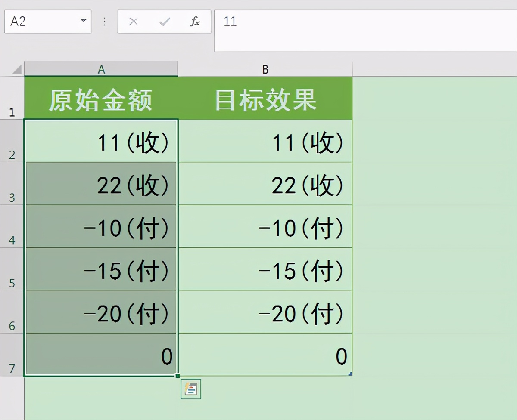Click the Cancel X icon in formula bar

coord(134,22)
